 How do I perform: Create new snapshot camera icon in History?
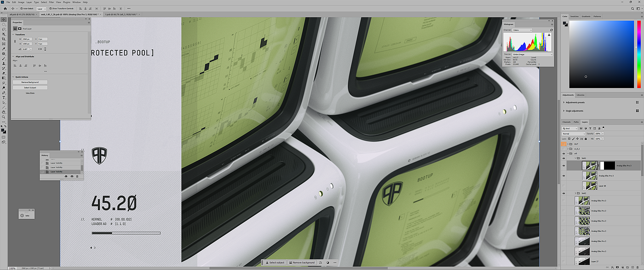point(72,176)
